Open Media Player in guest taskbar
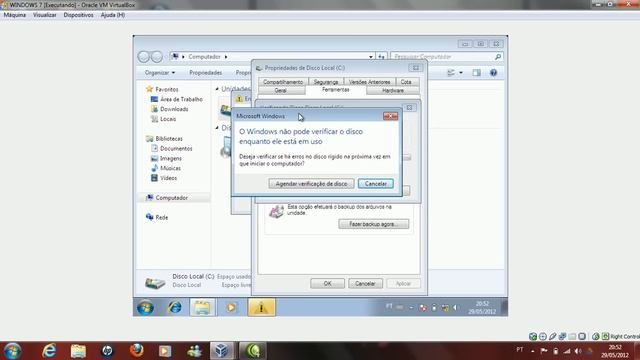Screen dimensions: 640x360 pos(231,307)
